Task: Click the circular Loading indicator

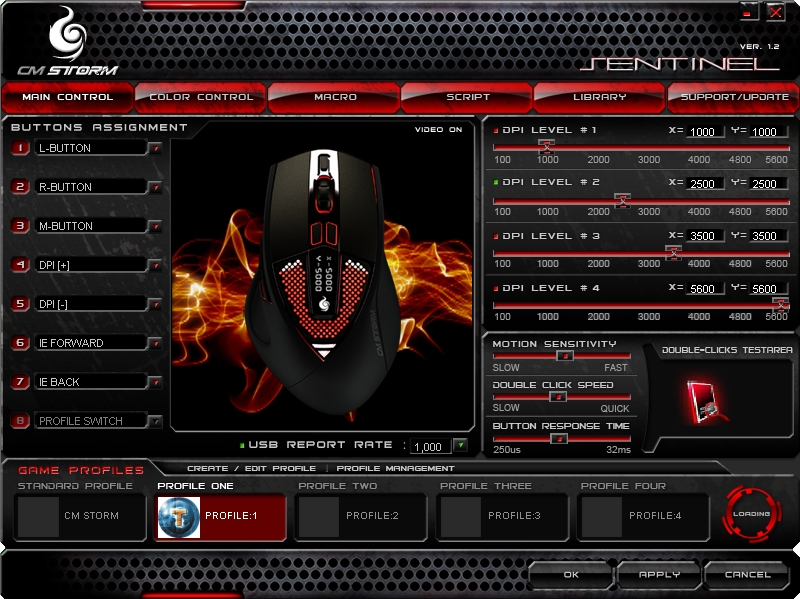Action: pos(752,514)
